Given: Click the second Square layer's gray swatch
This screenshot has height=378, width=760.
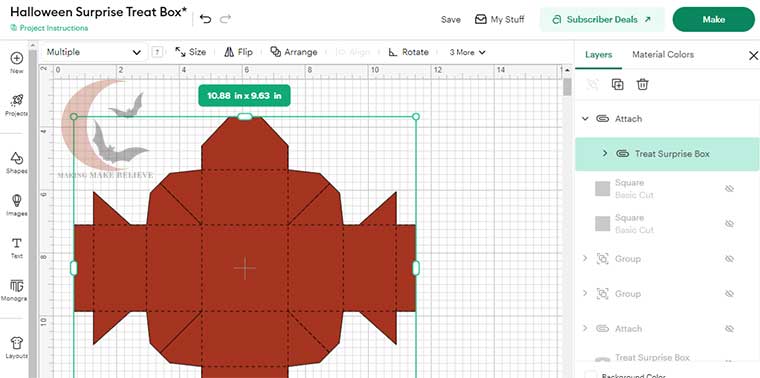Looking at the screenshot, I should pos(602,223).
